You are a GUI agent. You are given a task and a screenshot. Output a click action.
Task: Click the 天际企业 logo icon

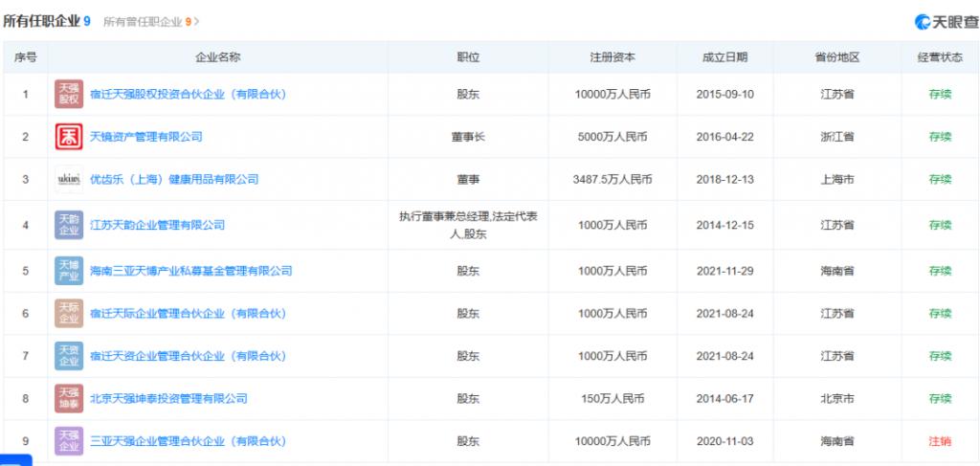click(69, 314)
